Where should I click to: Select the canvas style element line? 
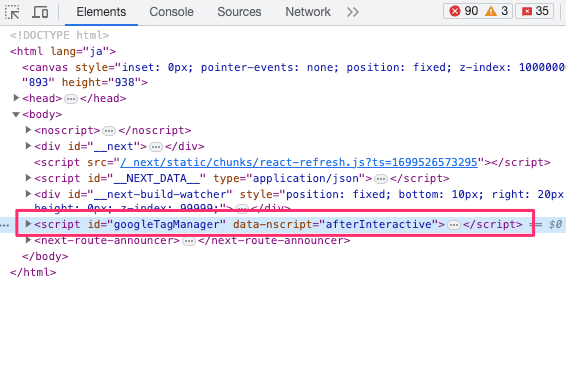293,75
